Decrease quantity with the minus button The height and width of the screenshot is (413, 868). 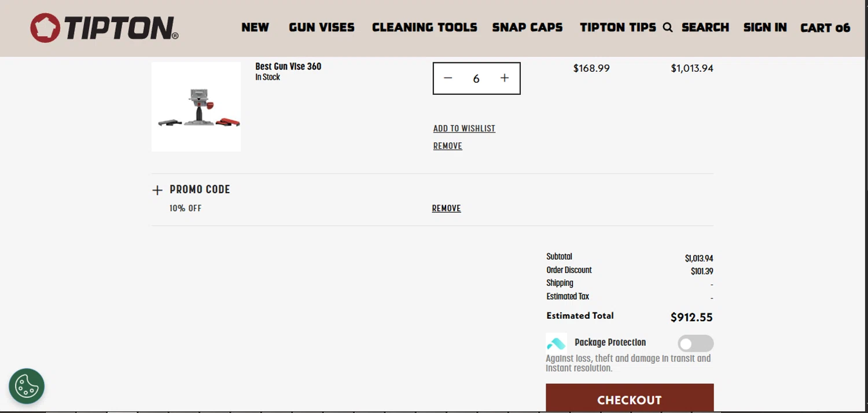(448, 78)
